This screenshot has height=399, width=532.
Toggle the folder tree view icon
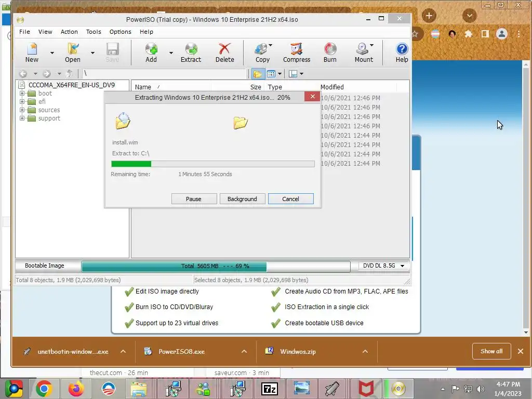click(258, 74)
